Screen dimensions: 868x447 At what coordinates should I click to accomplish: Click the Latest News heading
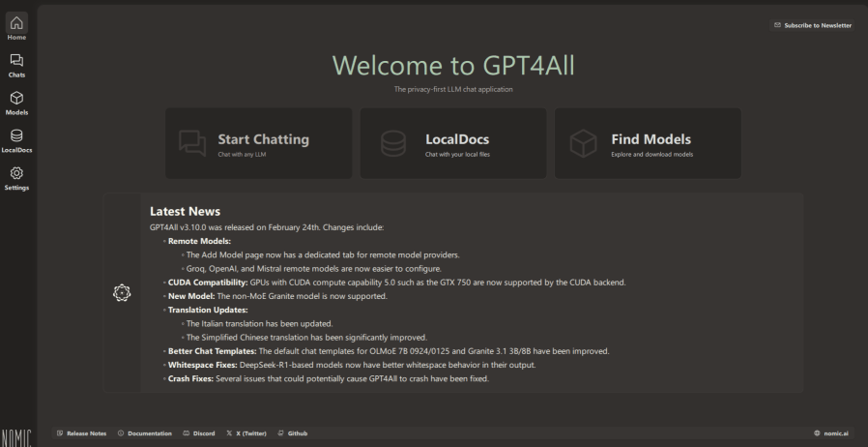186,212
